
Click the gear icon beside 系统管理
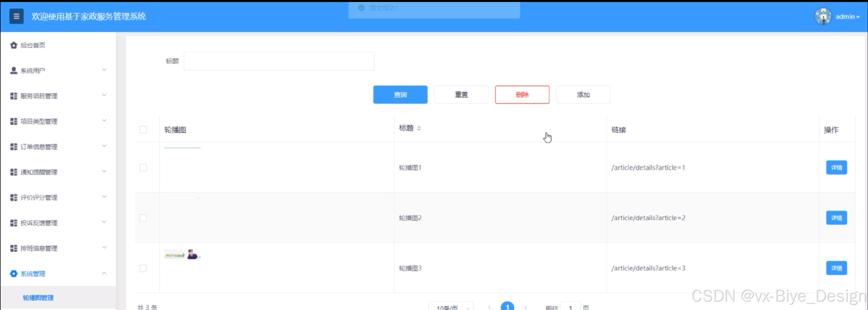[x=14, y=273]
